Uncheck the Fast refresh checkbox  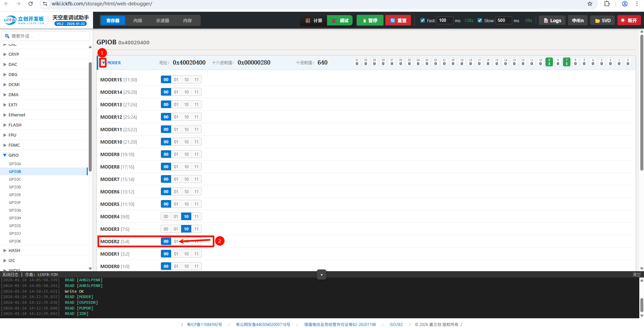point(423,21)
